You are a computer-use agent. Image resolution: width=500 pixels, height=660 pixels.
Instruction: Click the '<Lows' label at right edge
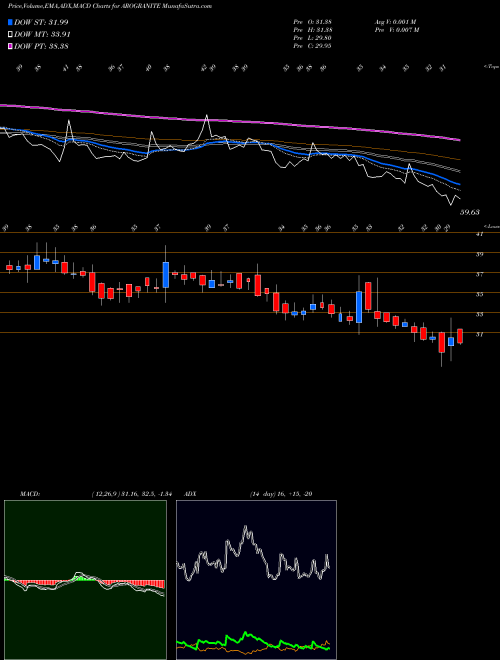coord(491,226)
